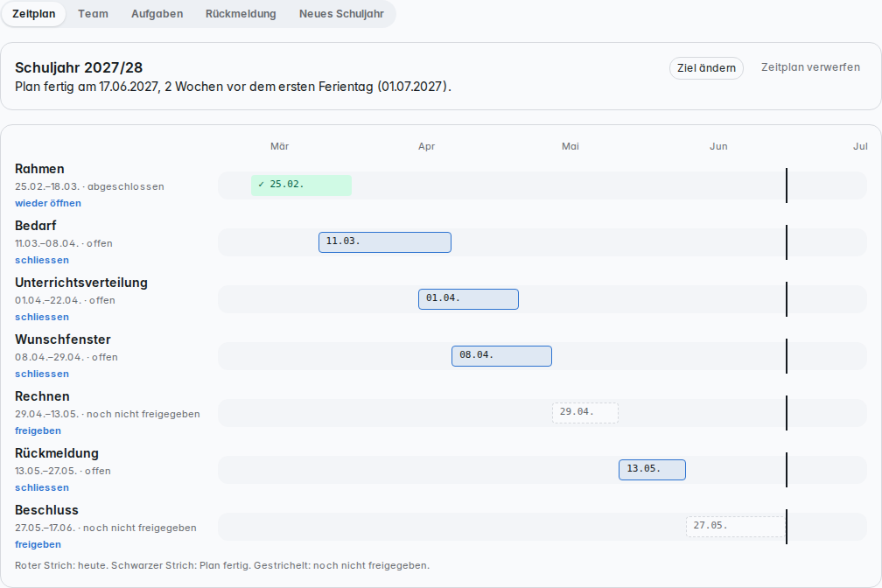Image resolution: width=882 pixels, height=588 pixels.
Task: Open the Team tab
Action: (x=93, y=14)
